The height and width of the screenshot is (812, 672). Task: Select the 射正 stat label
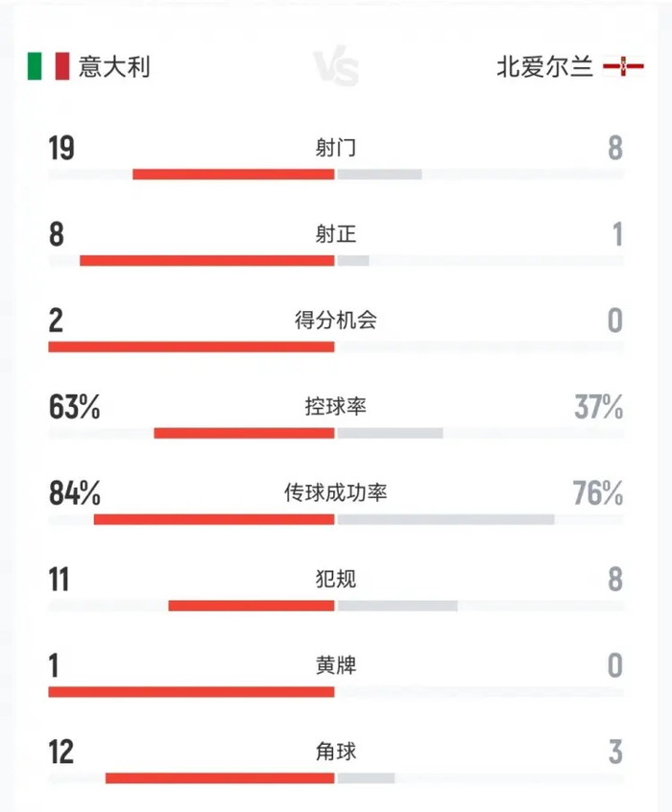point(336,234)
